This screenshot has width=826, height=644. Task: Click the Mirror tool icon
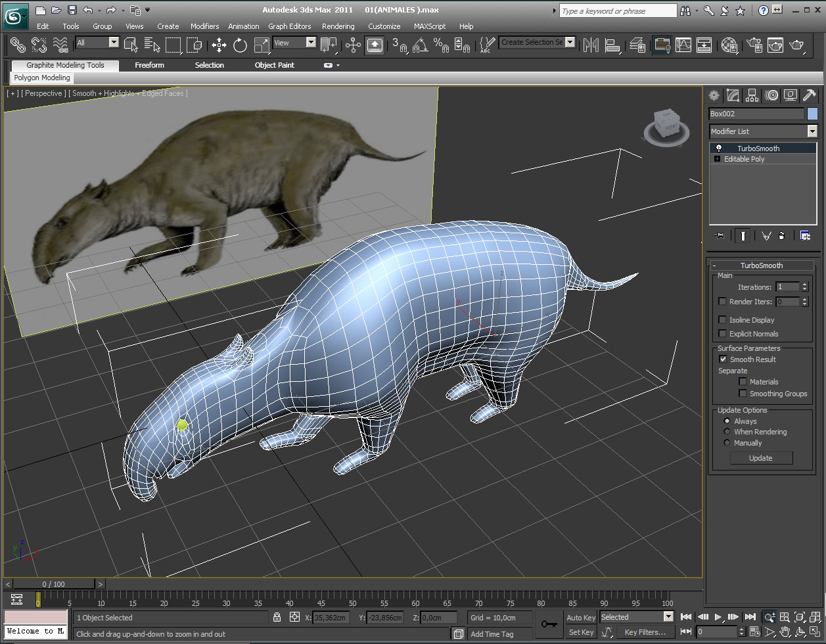[591, 45]
